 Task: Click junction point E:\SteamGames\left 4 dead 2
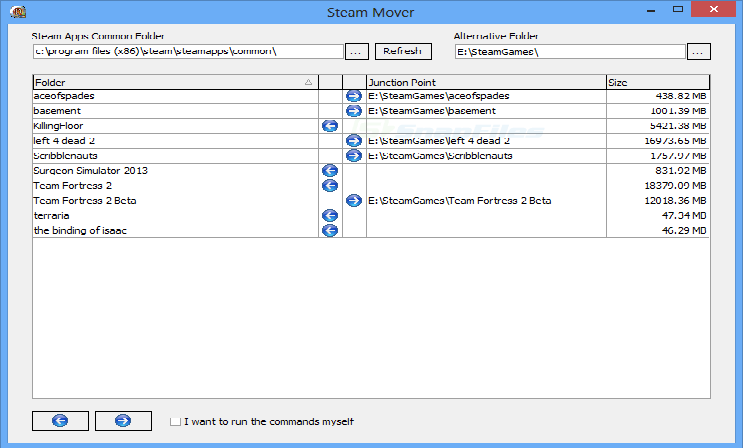click(x=439, y=141)
